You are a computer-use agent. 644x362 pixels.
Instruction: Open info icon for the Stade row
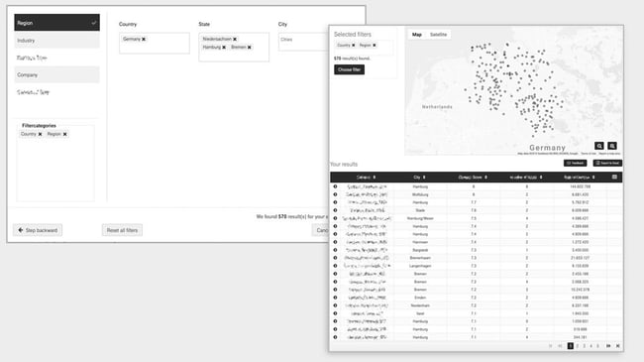pyautogui.click(x=335, y=210)
